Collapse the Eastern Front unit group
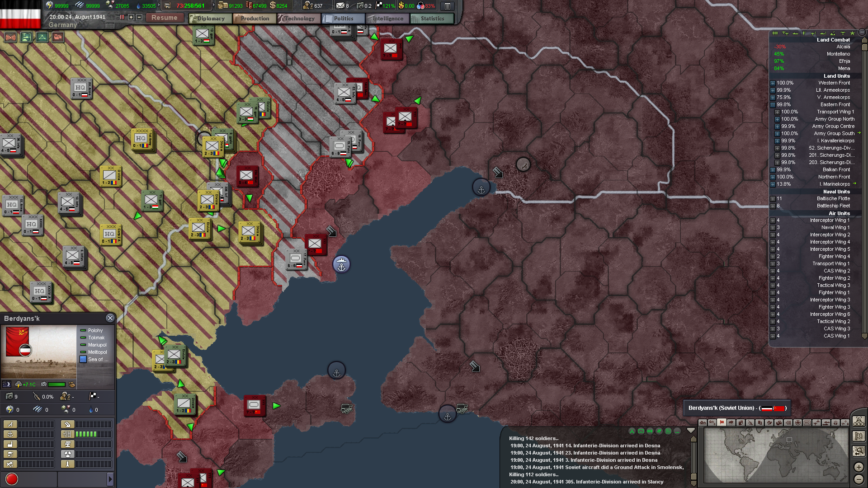Screen dimensions: 868x488 click(x=773, y=105)
